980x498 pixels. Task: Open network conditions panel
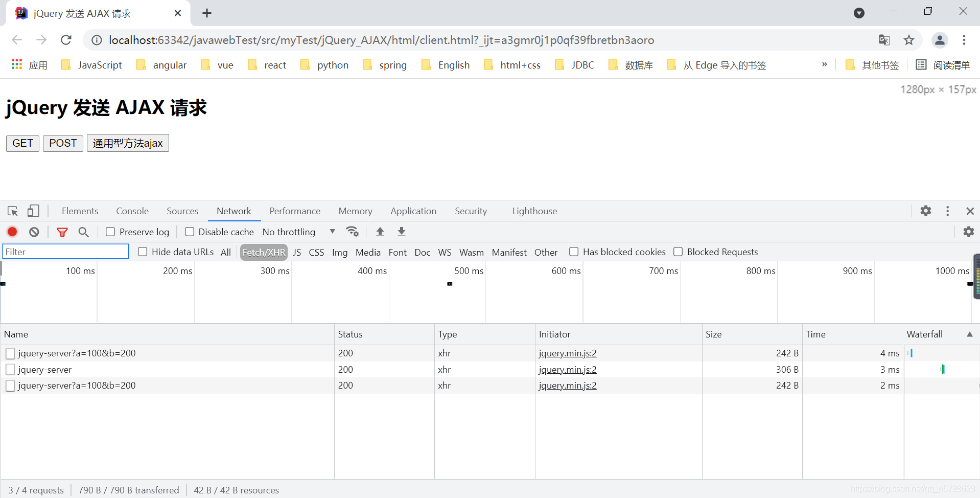coord(353,232)
